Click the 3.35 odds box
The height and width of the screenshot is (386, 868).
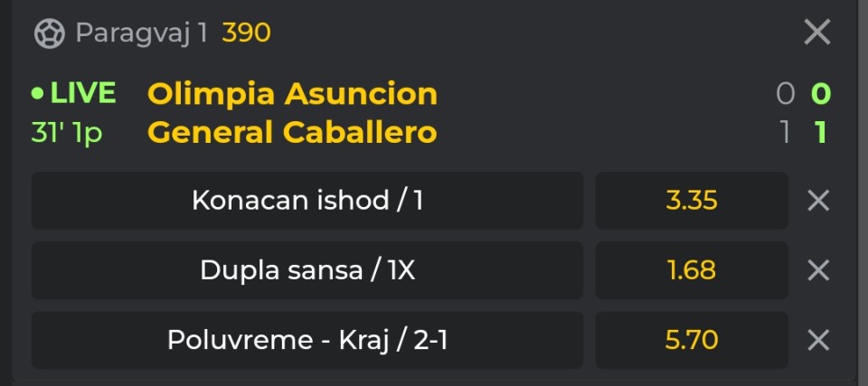pyautogui.click(x=692, y=201)
